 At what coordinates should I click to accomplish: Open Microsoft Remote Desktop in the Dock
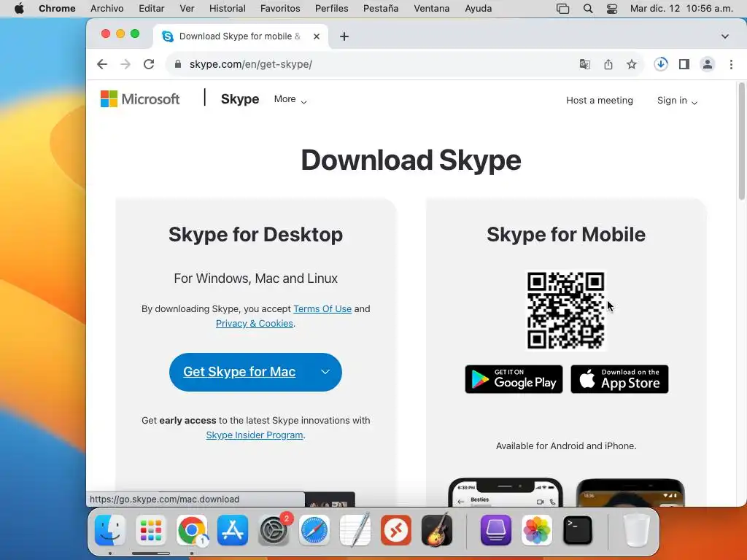(396, 530)
